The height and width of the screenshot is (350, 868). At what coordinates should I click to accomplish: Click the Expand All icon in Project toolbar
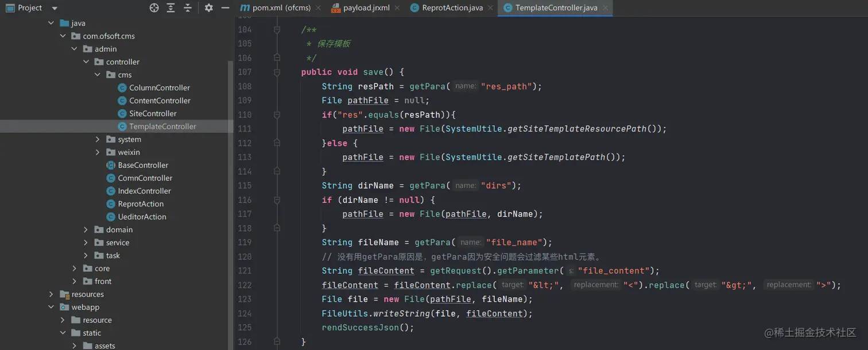pyautogui.click(x=170, y=7)
